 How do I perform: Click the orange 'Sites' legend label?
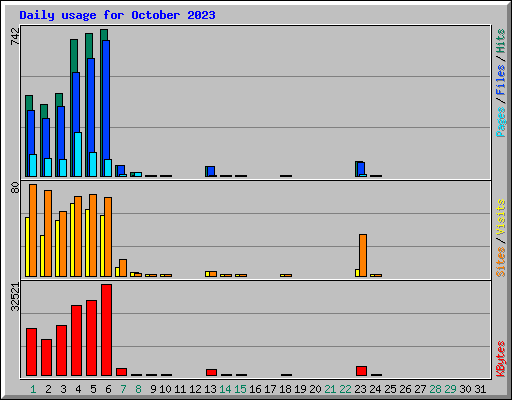(500, 262)
